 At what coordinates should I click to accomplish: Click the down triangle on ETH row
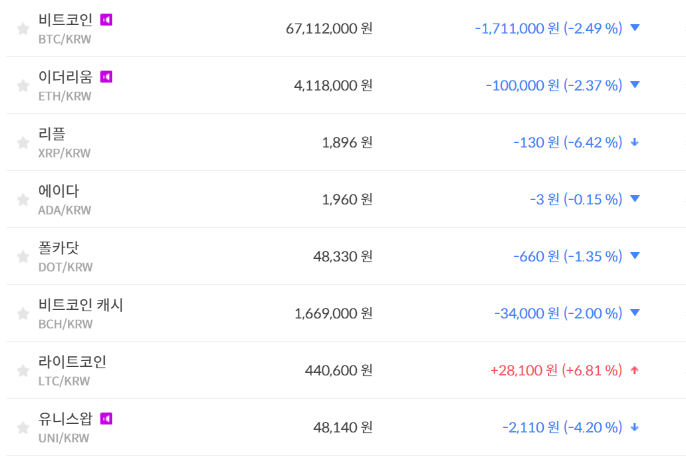pyautogui.click(x=634, y=85)
